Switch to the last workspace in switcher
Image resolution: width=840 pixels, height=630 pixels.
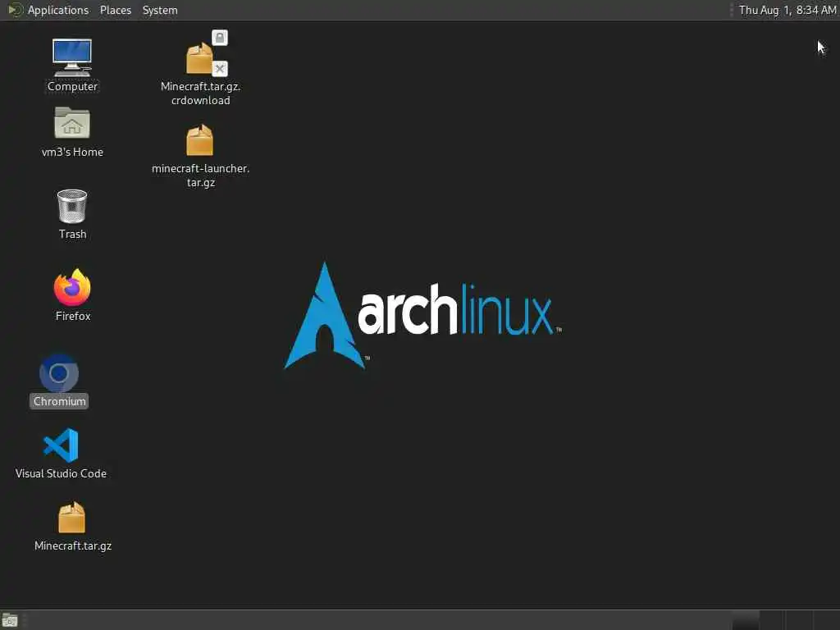827,620
